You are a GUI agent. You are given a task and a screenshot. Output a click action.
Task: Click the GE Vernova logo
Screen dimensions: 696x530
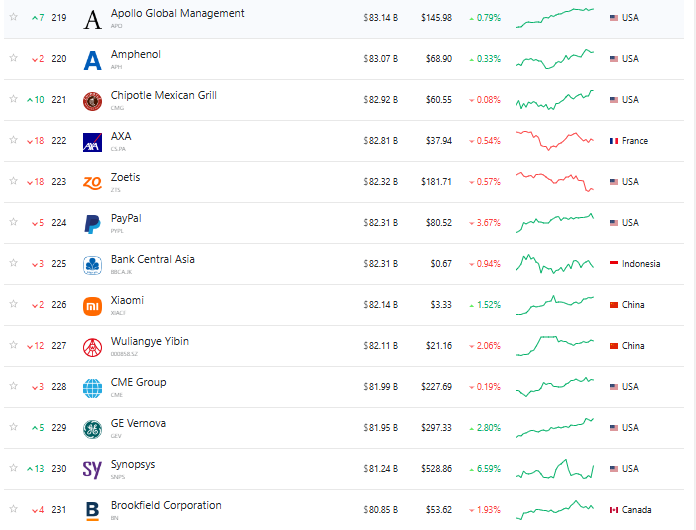click(92, 429)
